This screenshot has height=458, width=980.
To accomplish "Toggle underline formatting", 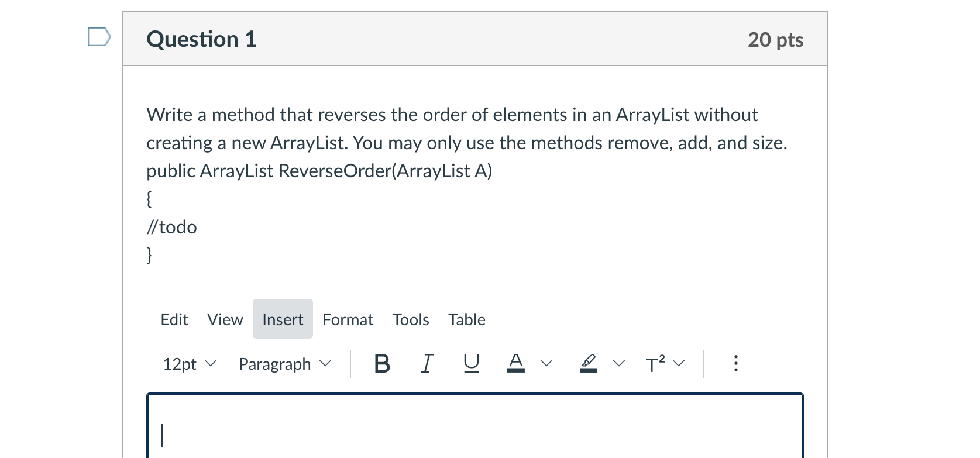I will coord(471,364).
